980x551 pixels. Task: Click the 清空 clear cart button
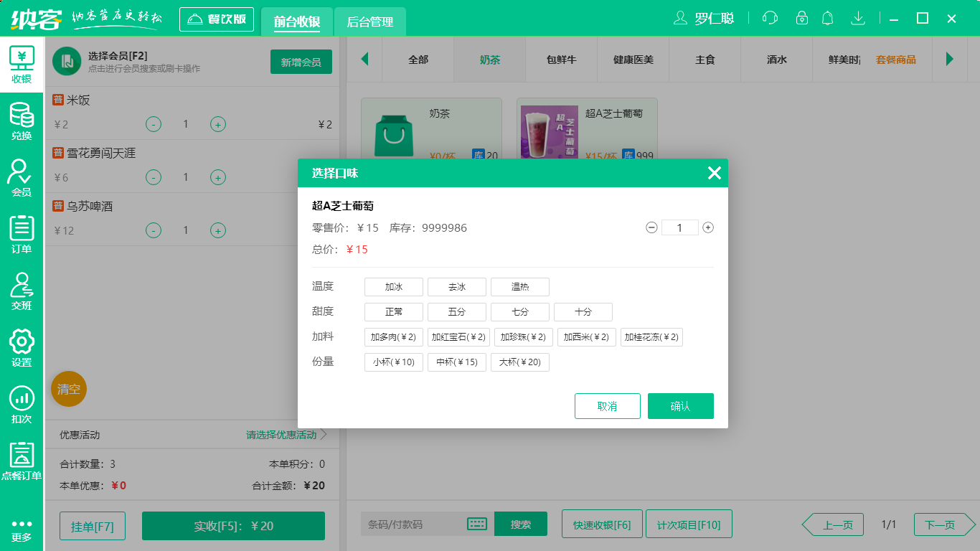click(x=68, y=390)
